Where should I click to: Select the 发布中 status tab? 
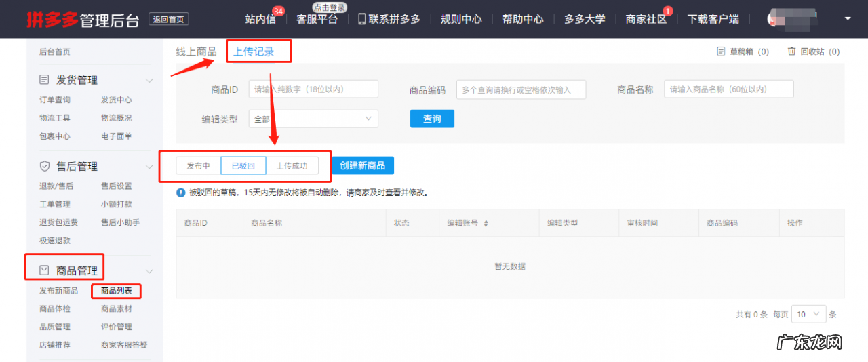click(x=199, y=166)
